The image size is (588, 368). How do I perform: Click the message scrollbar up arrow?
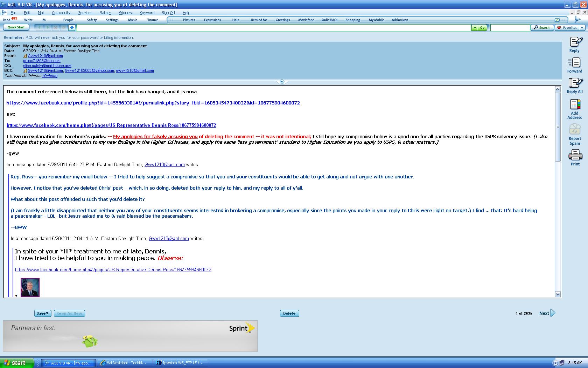pos(558,89)
